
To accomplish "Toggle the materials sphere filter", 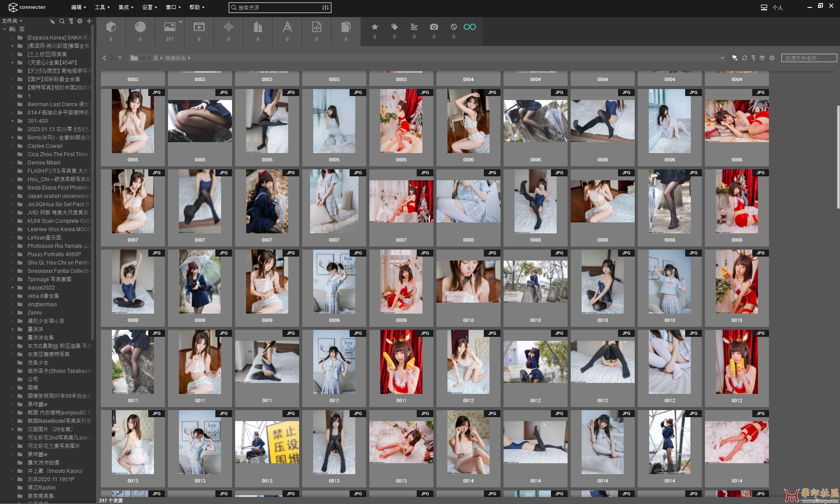I will pos(140,27).
